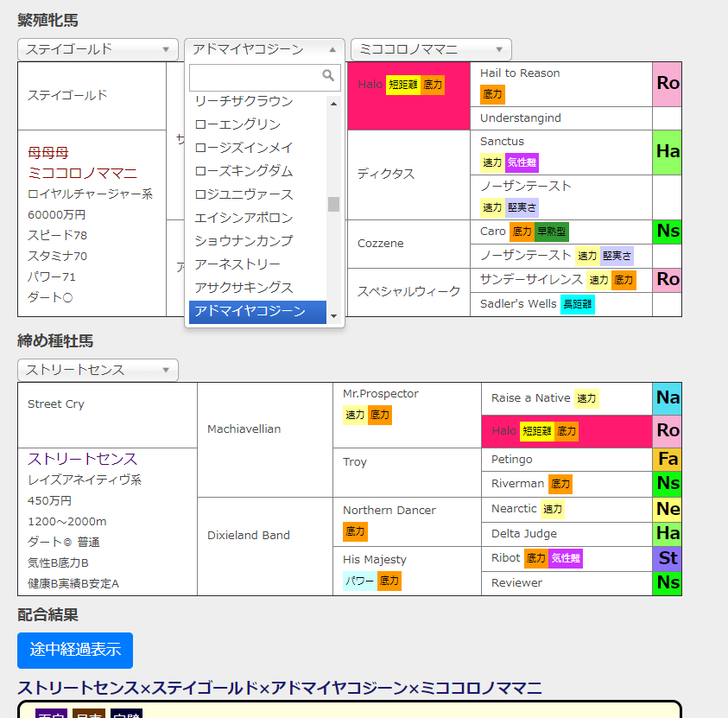Click inside the dropdown search field

pos(250,76)
